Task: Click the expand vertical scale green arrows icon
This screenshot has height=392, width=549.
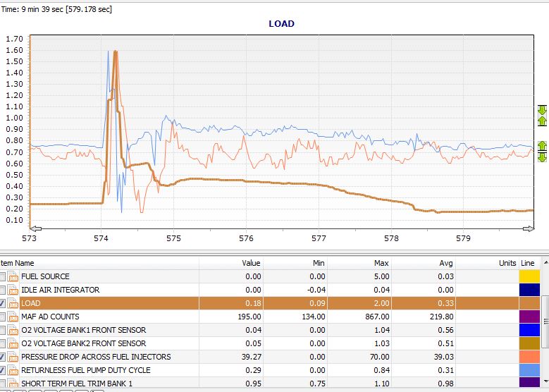Action: pyautogui.click(x=542, y=152)
